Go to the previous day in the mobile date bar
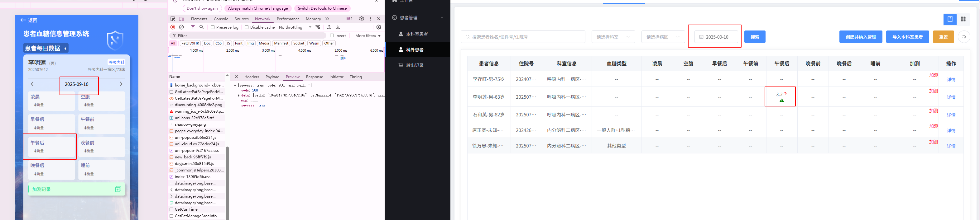 click(32, 84)
